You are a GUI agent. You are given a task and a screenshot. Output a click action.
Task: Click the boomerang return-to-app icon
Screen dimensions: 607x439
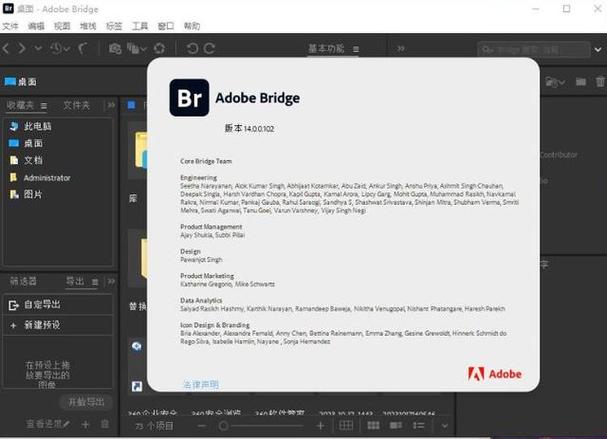pyautogui.click(x=83, y=48)
